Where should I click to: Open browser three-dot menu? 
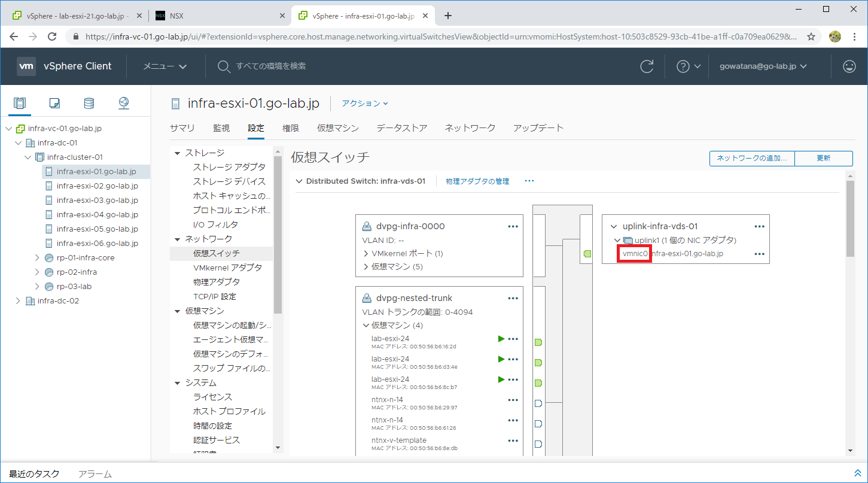click(x=855, y=37)
